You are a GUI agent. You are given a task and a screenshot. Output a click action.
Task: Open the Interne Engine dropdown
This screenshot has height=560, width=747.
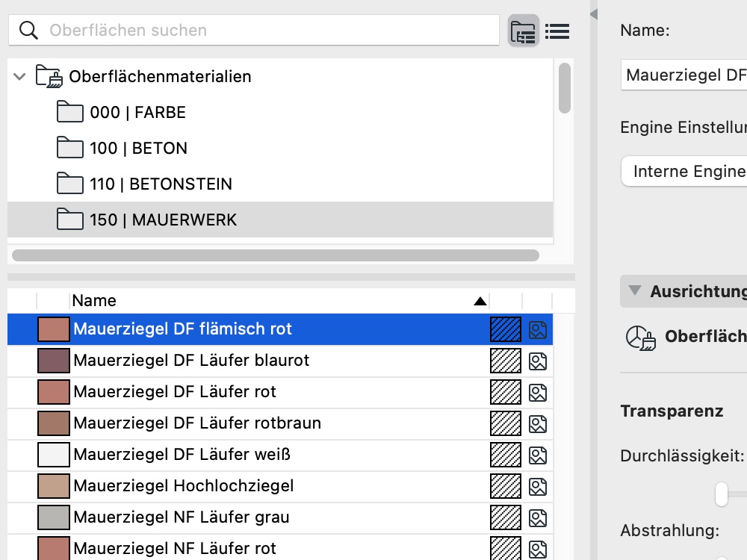[x=684, y=172]
